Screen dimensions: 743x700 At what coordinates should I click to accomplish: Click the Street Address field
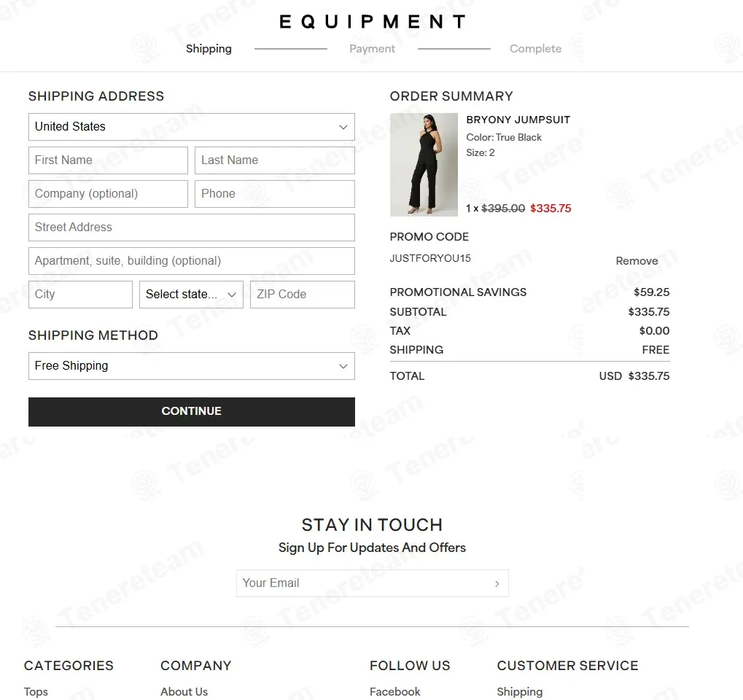(x=192, y=227)
